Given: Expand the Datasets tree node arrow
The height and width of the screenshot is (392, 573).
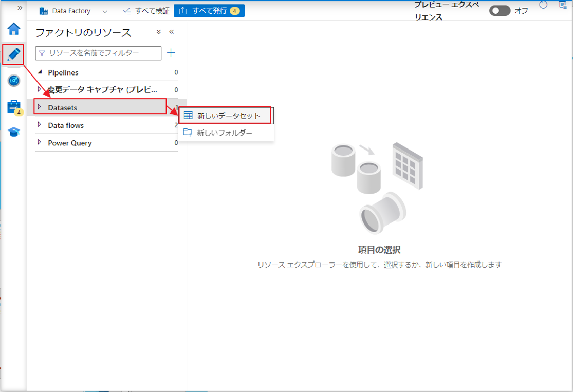Looking at the screenshot, I should tap(40, 107).
